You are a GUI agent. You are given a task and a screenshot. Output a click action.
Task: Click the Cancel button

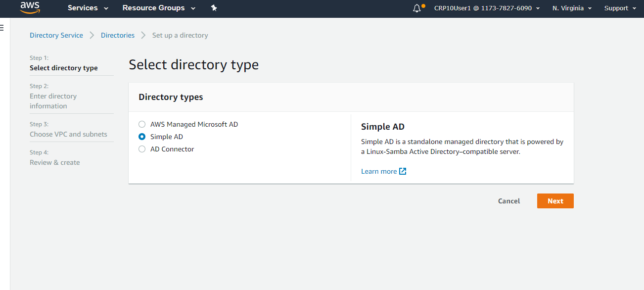click(x=509, y=201)
